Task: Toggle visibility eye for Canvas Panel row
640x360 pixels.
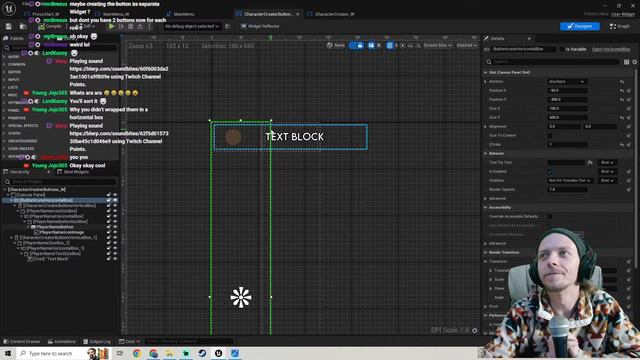Action: [x=115, y=195]
